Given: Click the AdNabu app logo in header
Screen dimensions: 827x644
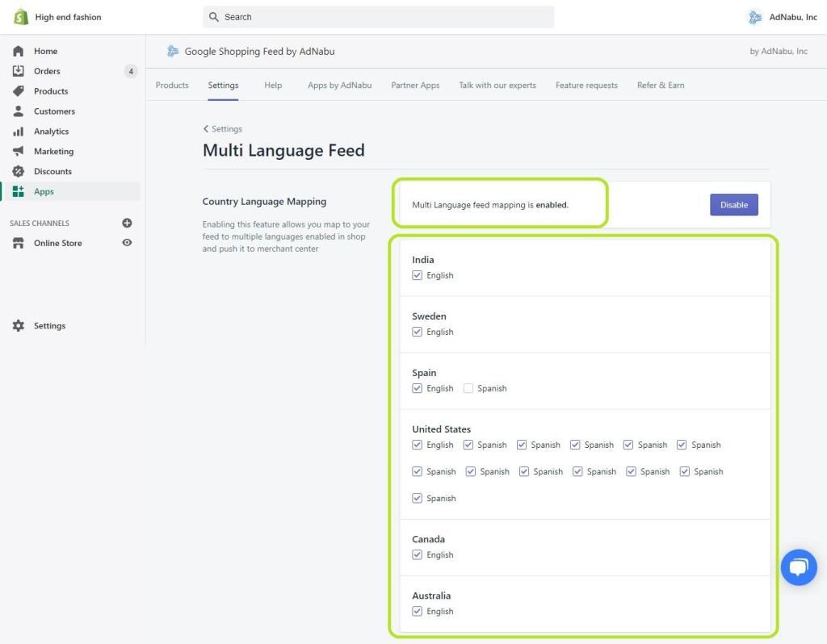Looking at the screenshot, I should (173, 51).
